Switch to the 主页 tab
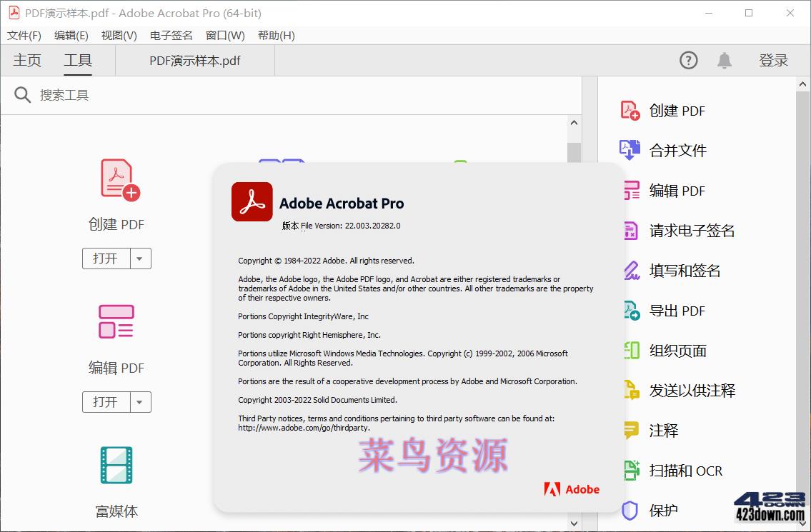 pos(27,60)
